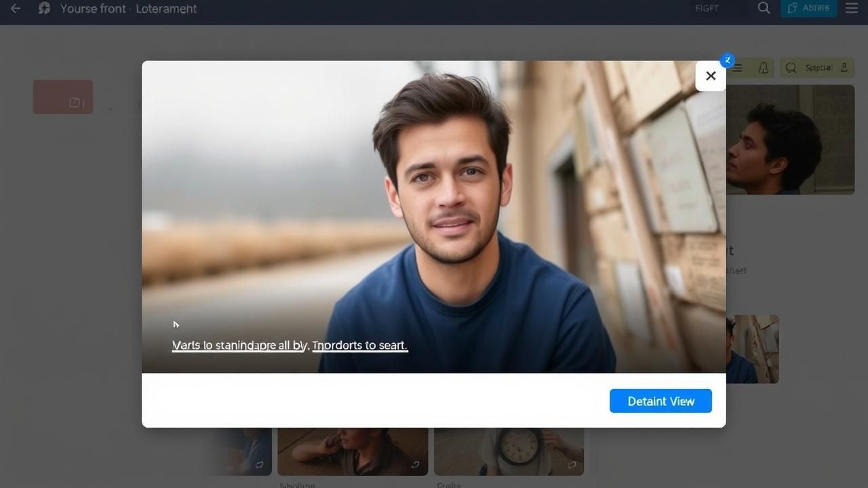Click the share icon on the middle thumbnail
868x488 pixels.
(x=415, y=465)
